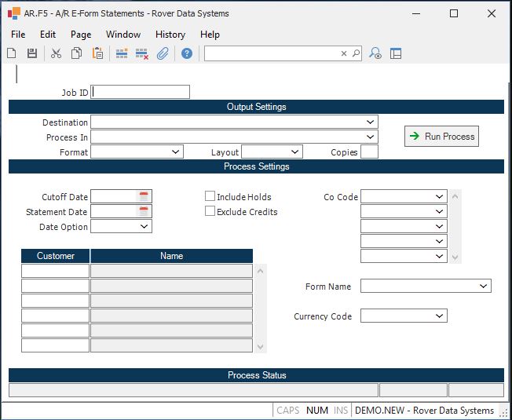Open the History menu
512x420 pixels.
point(170,35)
